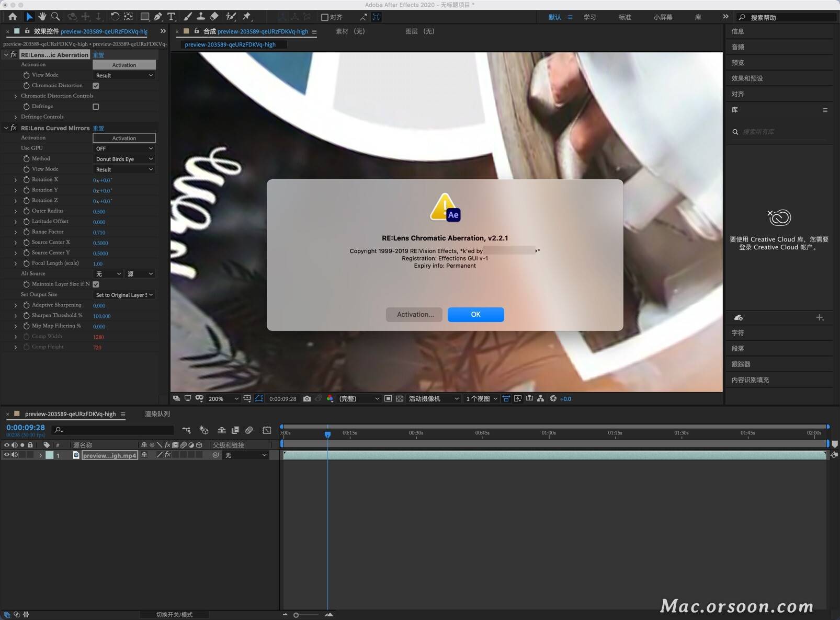Click the Home icon in toolbar
This screenshot has height=620, width=840.
click(13, 17)
